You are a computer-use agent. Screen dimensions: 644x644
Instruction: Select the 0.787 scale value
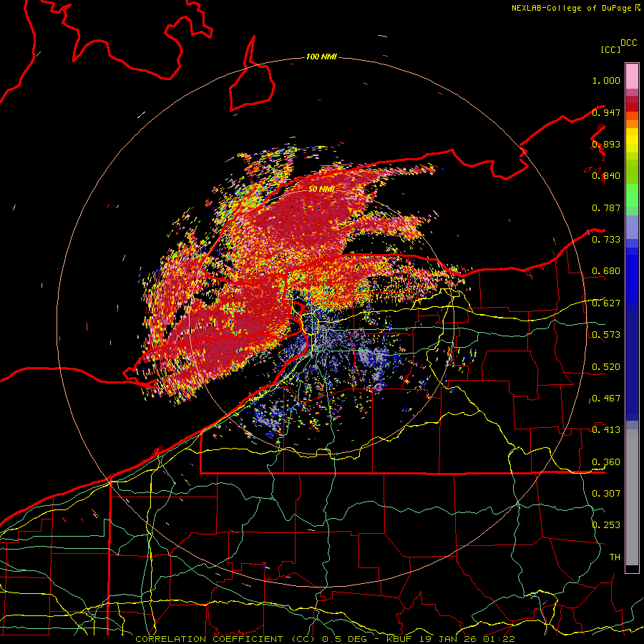tap(606, 208)
